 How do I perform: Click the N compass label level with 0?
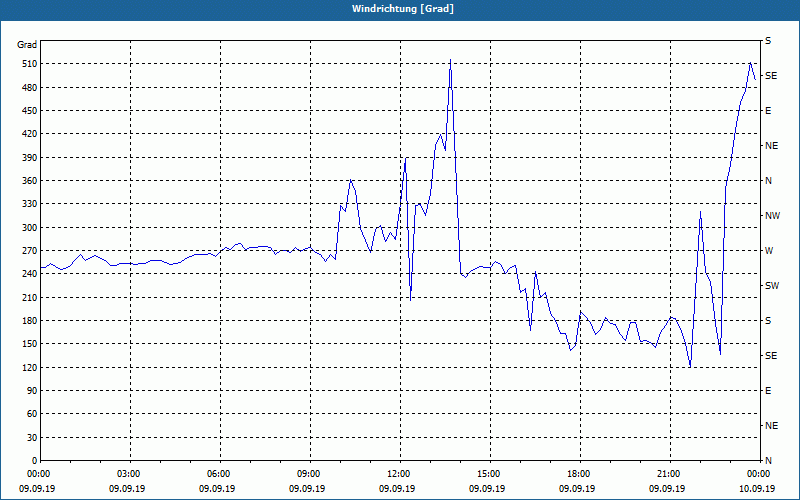click(x=768, y=461)
